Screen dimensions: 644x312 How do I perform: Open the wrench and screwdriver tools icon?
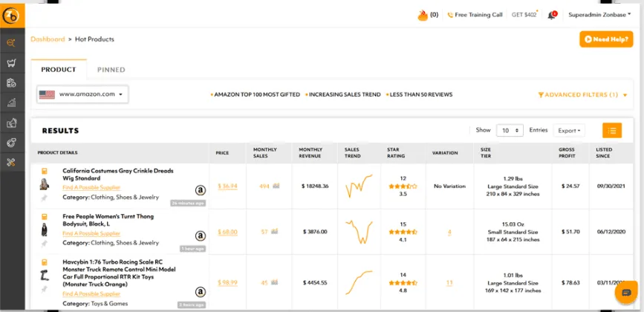click(11, 163)
